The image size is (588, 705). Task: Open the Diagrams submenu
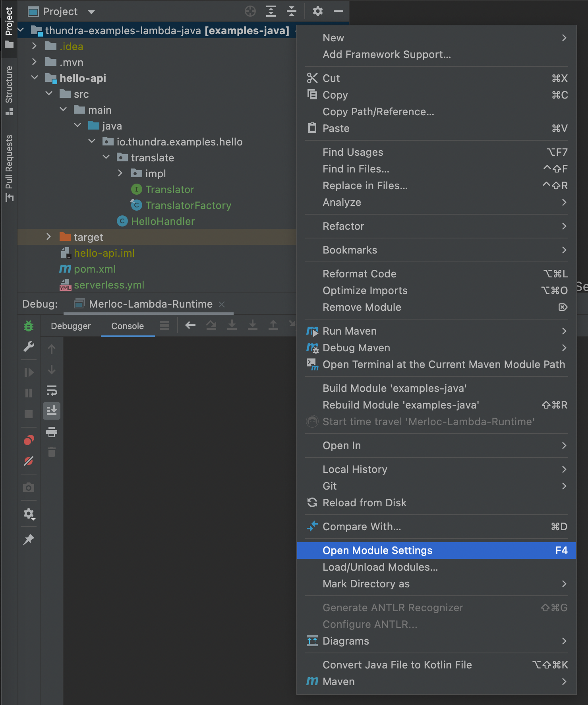coord(436,641)
